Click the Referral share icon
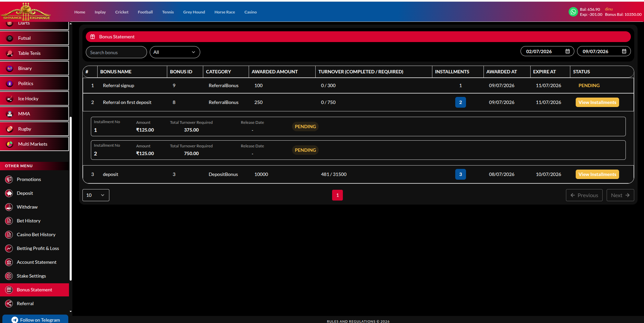644x323 pixels. (9, 303)
